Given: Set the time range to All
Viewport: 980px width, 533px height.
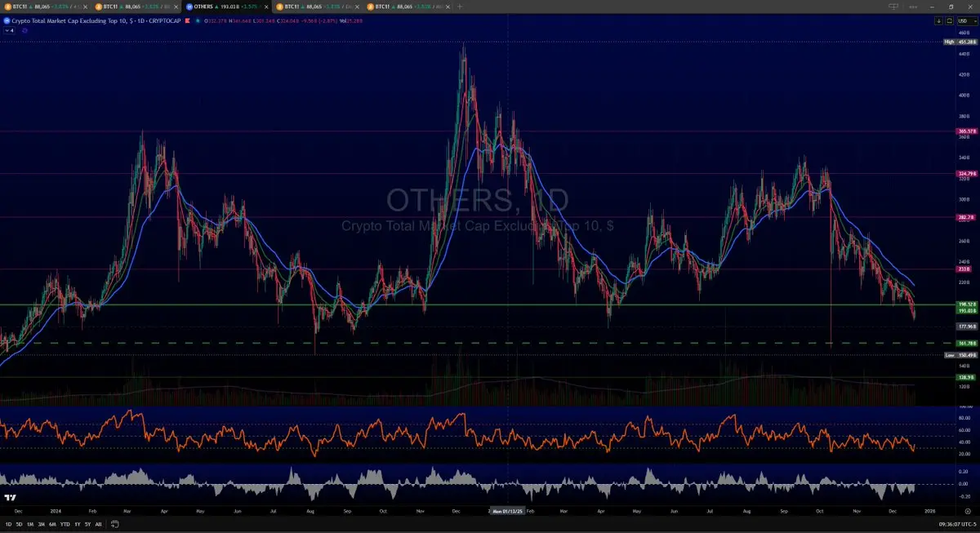Looking at the screenshot, I should coord(99,524).
